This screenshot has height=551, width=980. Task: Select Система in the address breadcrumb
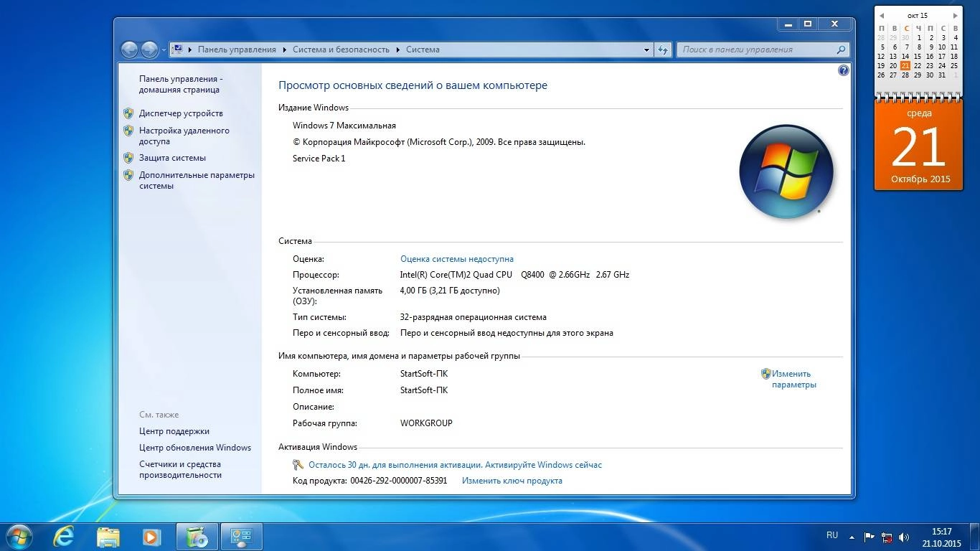pyautogui.click(x=423, y=50)
